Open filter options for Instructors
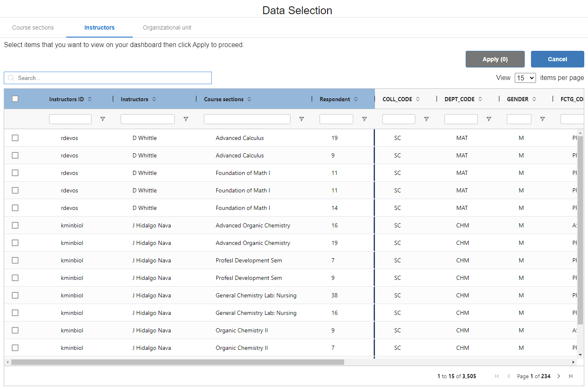Screen dimensions: 588x389 tap(186, 119)
